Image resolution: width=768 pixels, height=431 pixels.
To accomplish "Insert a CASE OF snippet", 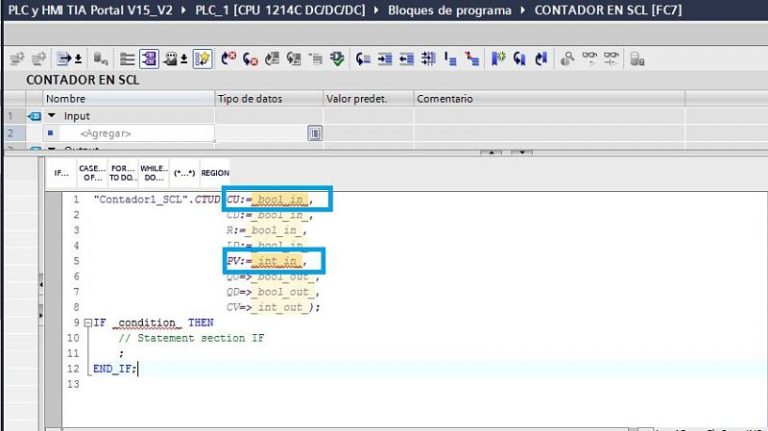I will click(x=91, y=172).
